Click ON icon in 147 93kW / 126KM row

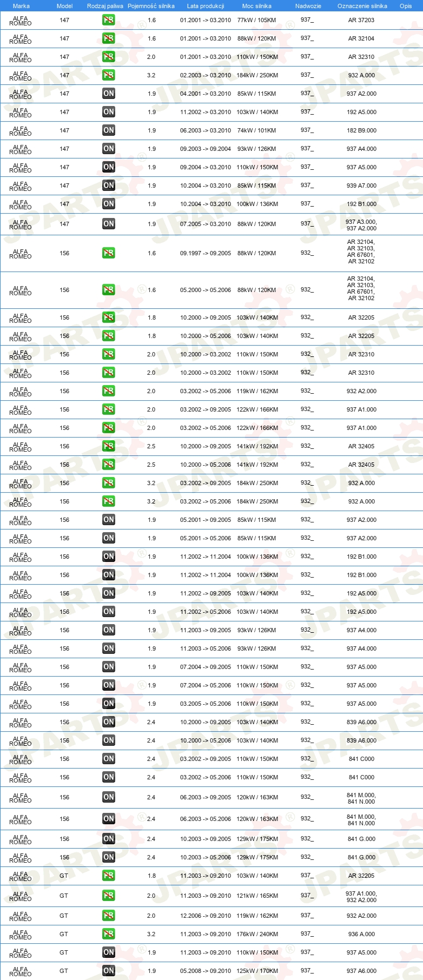pyautogui.click(x=109, y=149)
